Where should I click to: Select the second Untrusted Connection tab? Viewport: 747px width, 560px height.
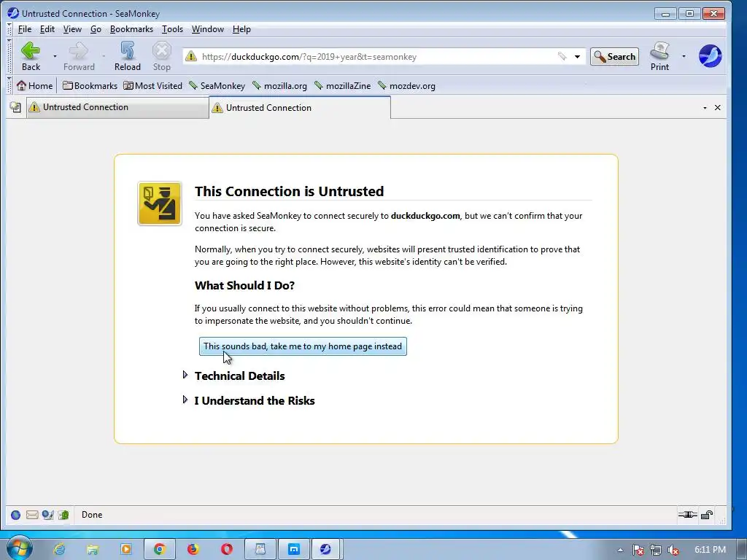[300, 108]
